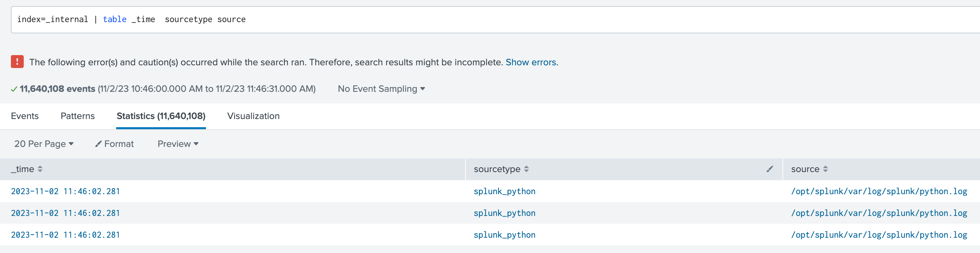980x253 pixels.
Task: Open the Visualization tab
Action: [253, 116]
